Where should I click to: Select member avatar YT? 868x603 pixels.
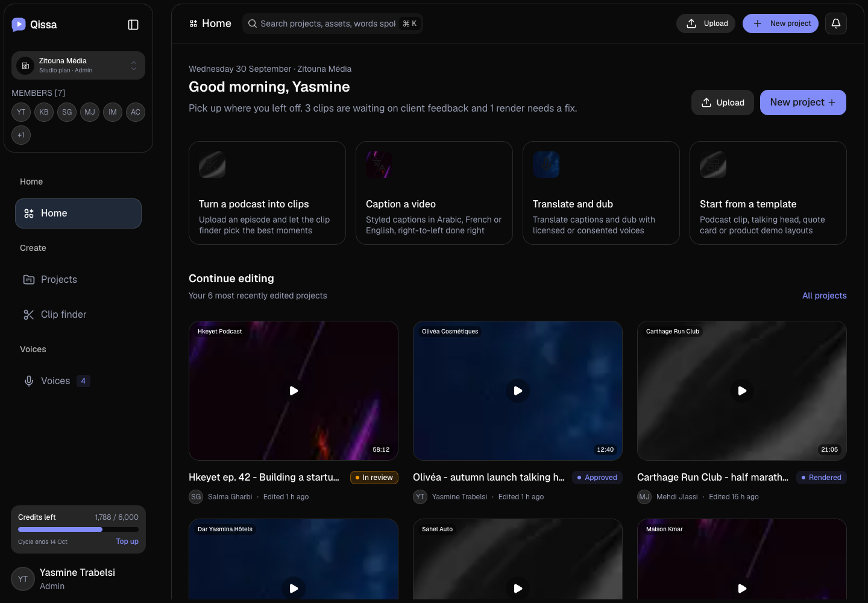pyautogui.click(x=21, y=112)
